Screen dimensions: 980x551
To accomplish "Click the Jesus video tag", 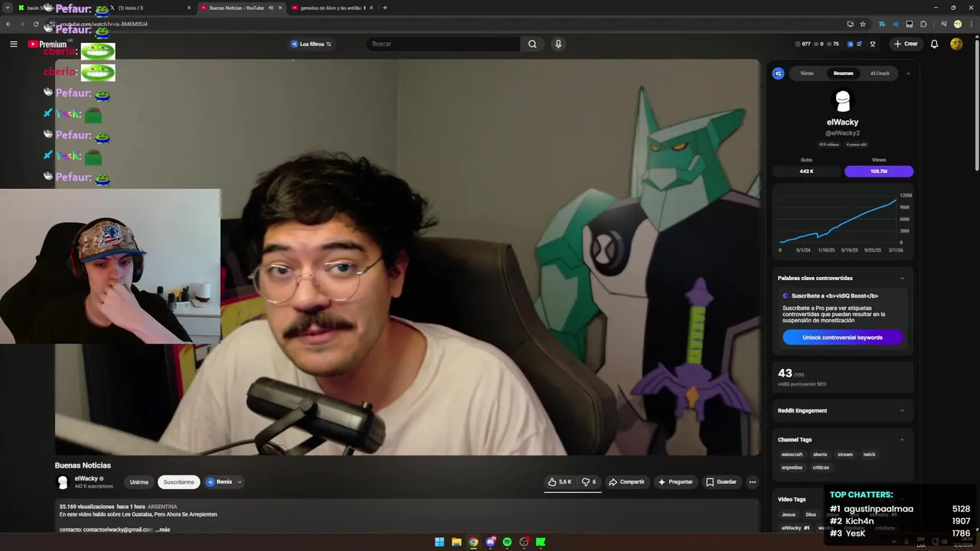I will [x=788, y=515].
